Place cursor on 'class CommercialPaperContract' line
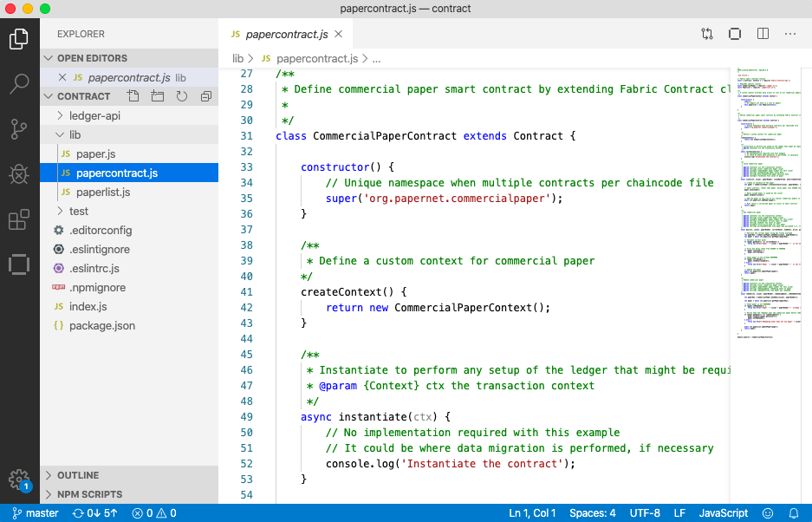The image size is (812, 522). click(x=425, y=136)
